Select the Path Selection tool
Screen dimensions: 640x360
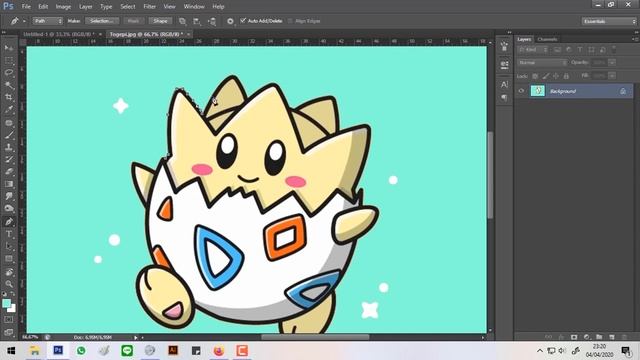click(9, 247)
